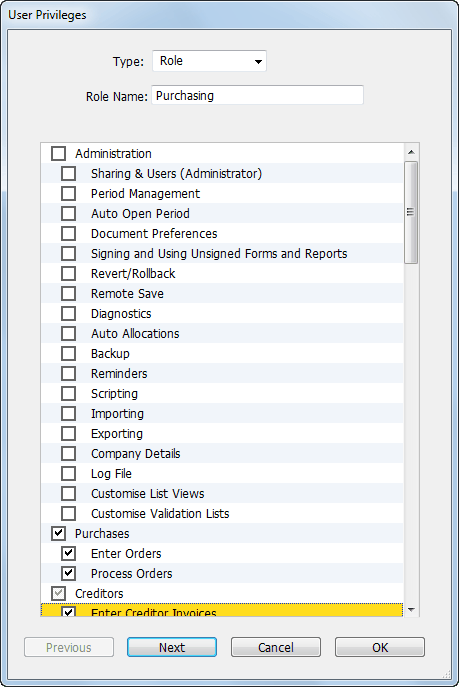Viewport: 459px width, 687px height.
Task: Click the scrollbar up arrow
Action: (411, 152)
